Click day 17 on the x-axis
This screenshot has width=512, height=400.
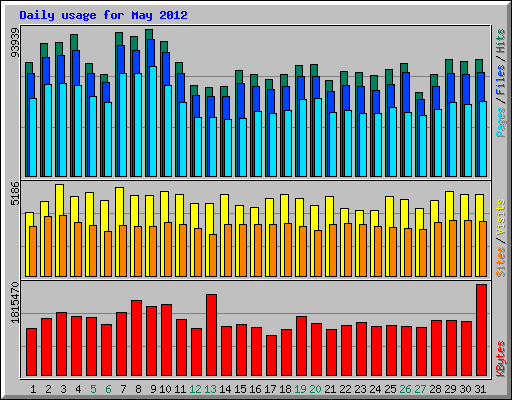[x=270, y=389]
